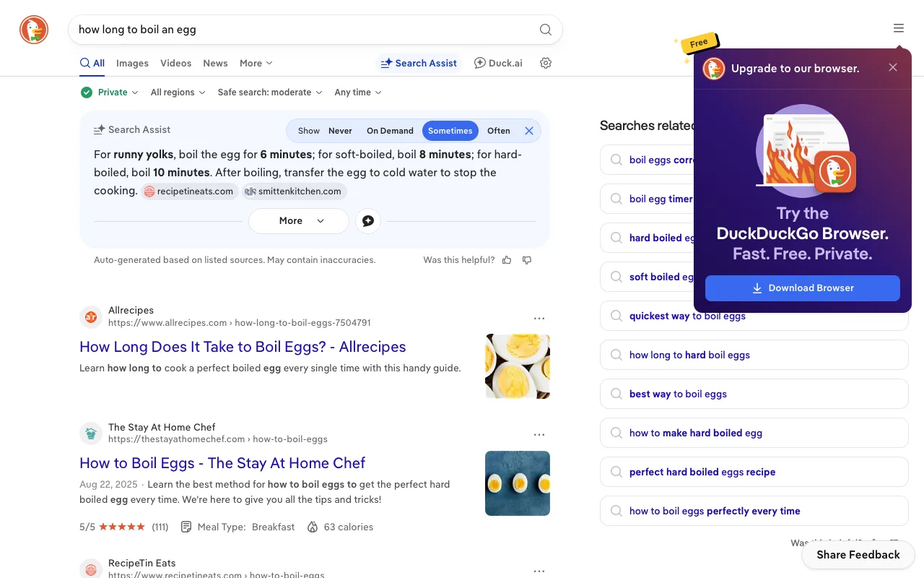Open options menu for Stay At Home Chef result
The height and width of the screenshot is (578, 924).
click(x=539, y=435)
